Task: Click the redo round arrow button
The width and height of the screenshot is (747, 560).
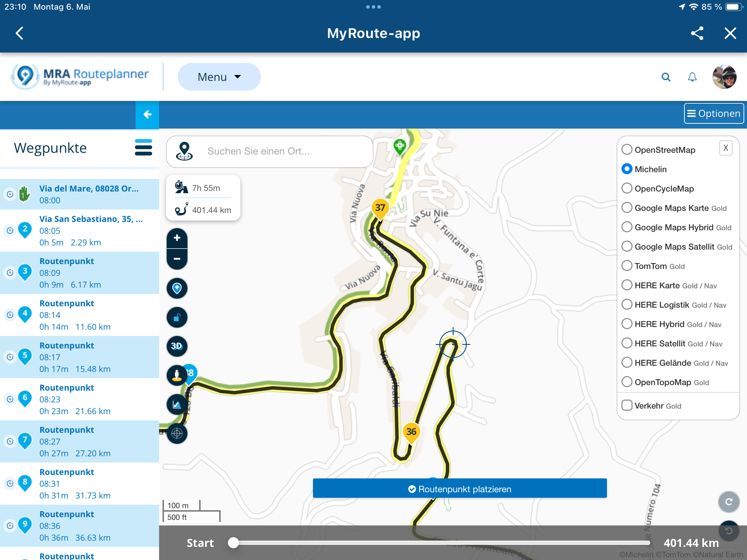Action: pyautogui.click(x=729, y=502)
